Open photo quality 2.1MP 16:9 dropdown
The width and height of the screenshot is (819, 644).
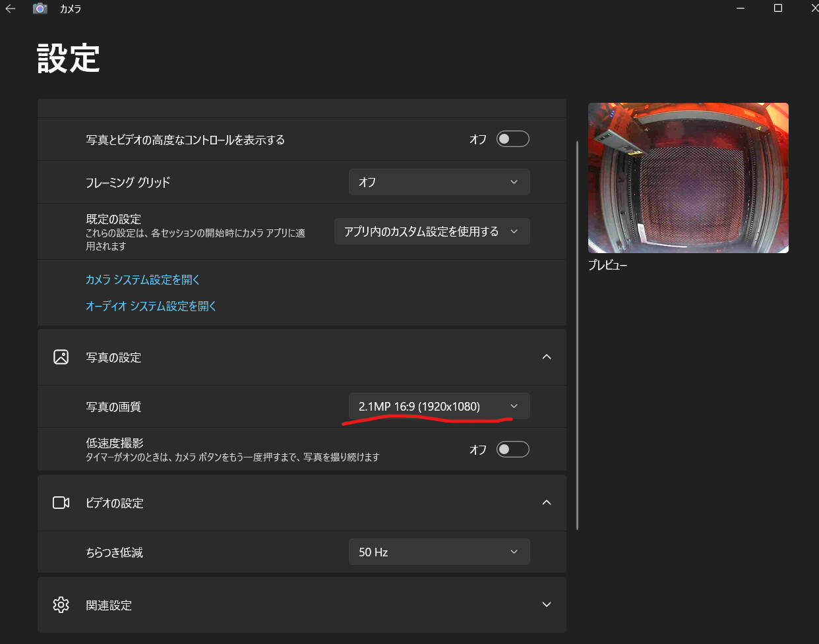(x=439, y=407)
